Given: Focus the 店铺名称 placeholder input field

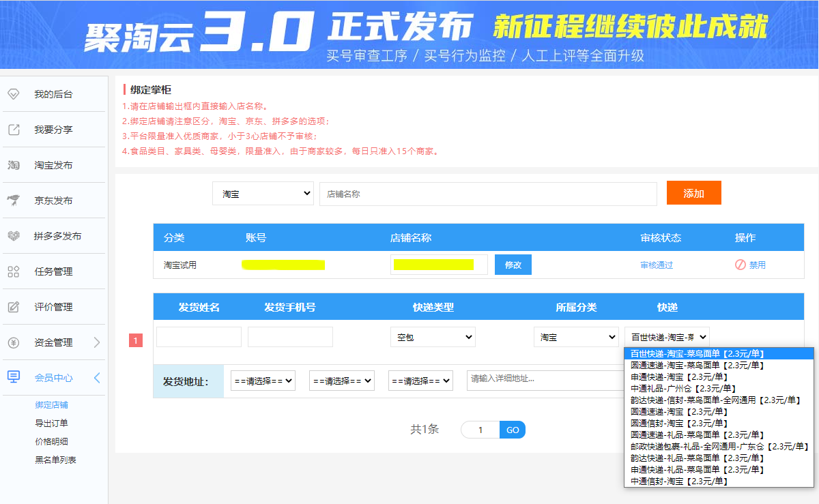Looking at the screenshot, I should tap(488, 194).
